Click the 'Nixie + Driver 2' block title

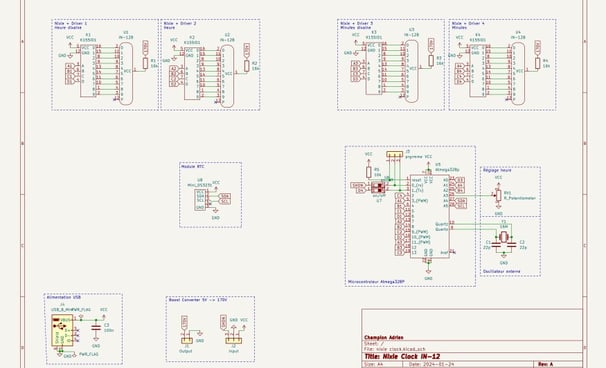180,23
